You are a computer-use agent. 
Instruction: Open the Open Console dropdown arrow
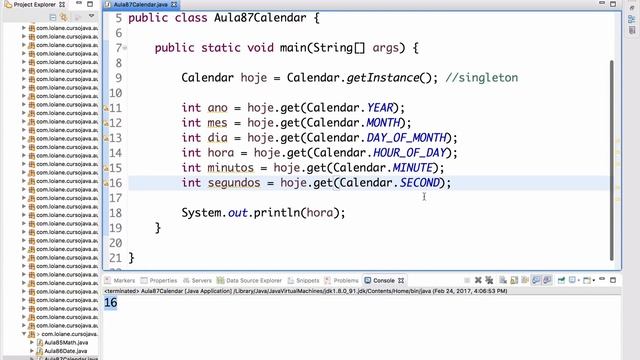[594, 280]
